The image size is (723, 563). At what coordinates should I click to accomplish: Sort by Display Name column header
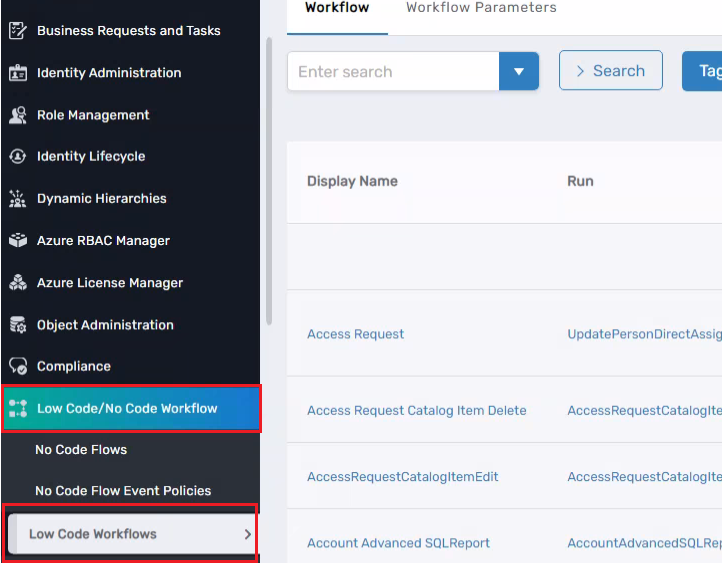pyautogui.click(x=352, y=181)
